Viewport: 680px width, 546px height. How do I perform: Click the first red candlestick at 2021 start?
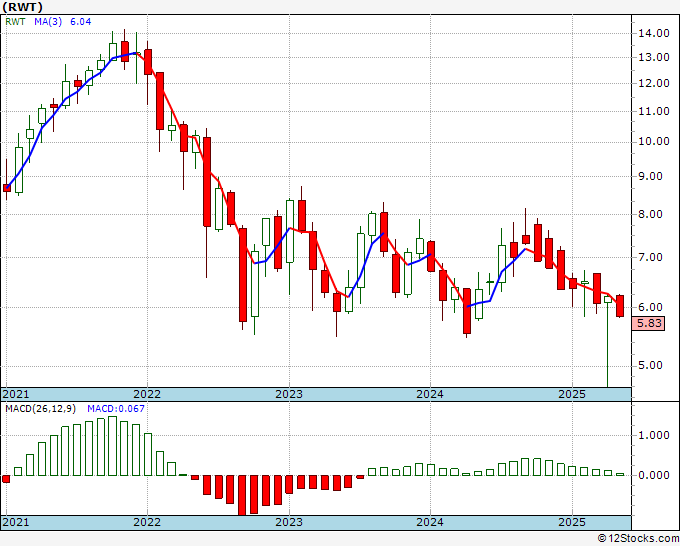tap(7, 188)
